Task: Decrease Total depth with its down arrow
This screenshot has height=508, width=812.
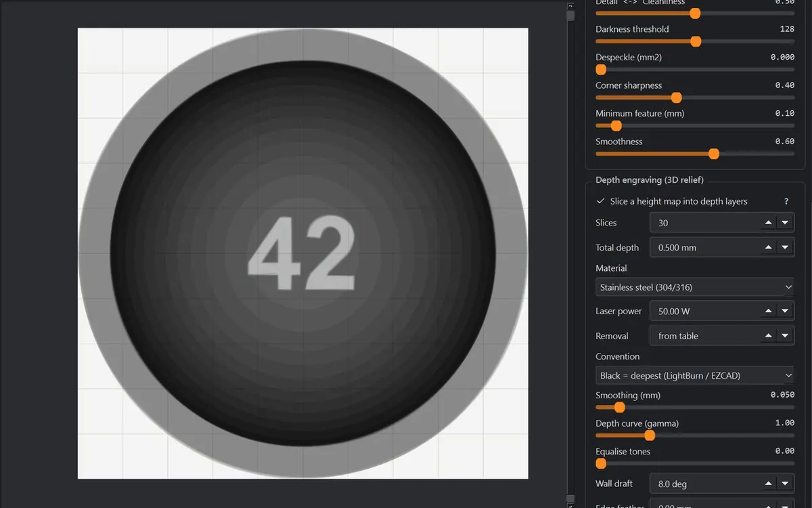Action: [x=785, y=248]
